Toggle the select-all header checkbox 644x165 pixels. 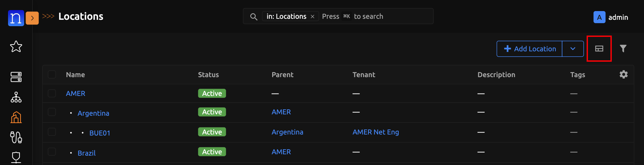click(x=52, y=74)
